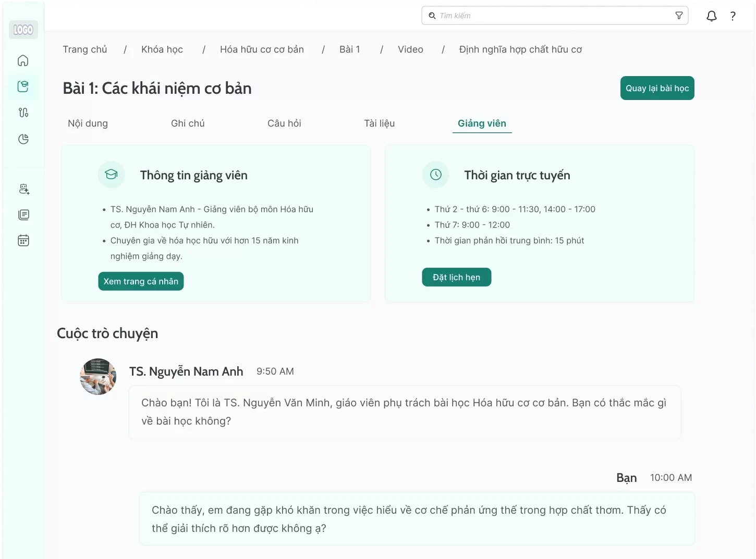Select the graduation cap courses icon
Image resolution: width=756 pixels, height=559 pixels.
[23, 86]
